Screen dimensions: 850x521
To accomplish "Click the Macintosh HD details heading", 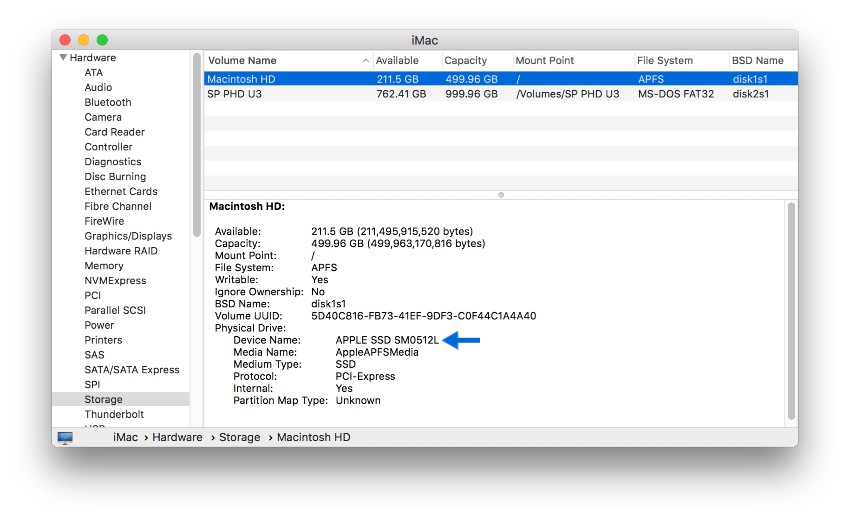I will click(x=247, y=207).
